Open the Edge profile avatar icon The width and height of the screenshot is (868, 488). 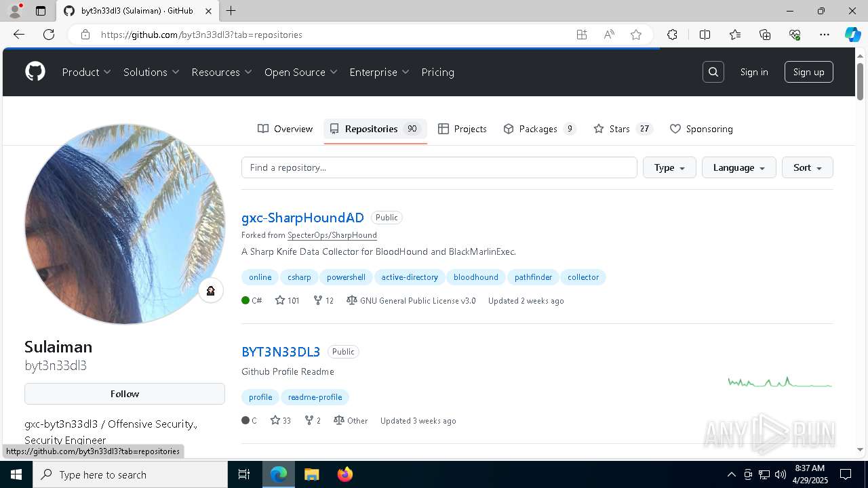pyautogui.click(x=15, y=11)
